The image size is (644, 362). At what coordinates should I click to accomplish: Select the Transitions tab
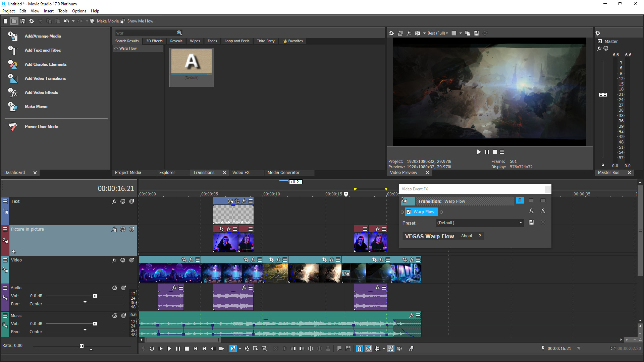coord(203,172)
